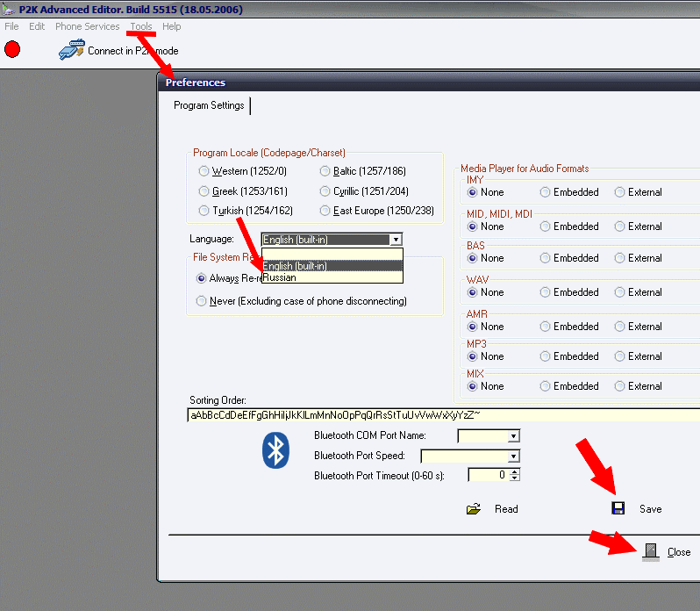Set WAV player to Embedded

coord(545,292)
